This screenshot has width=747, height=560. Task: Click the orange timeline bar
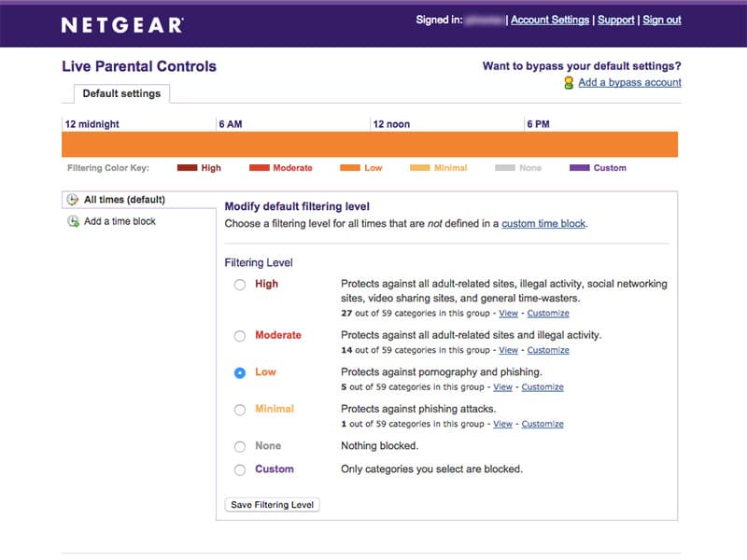(x=370, y=144)
